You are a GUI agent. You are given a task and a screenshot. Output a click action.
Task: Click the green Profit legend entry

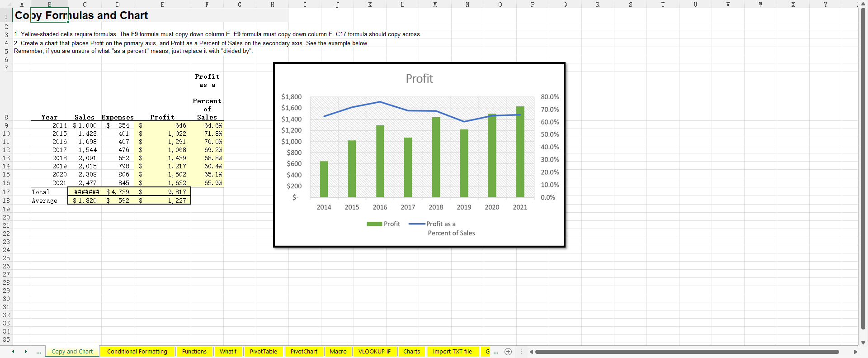tap(383, 224)
